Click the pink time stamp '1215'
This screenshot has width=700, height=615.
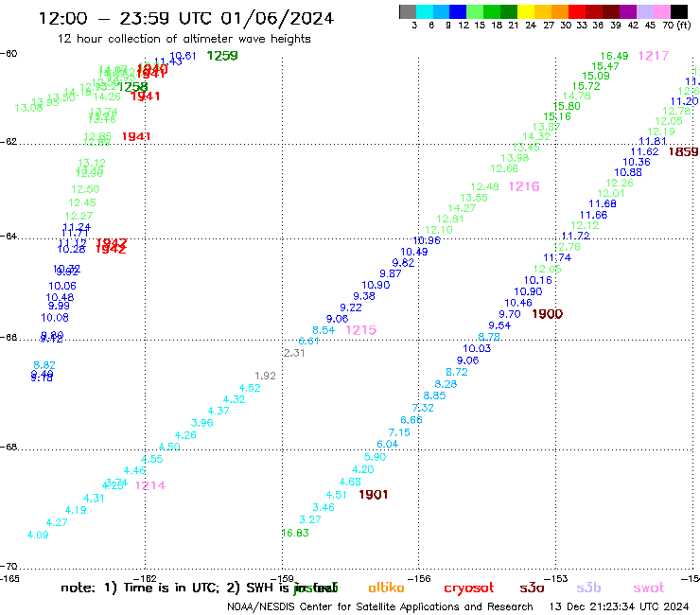coord(361,330)
